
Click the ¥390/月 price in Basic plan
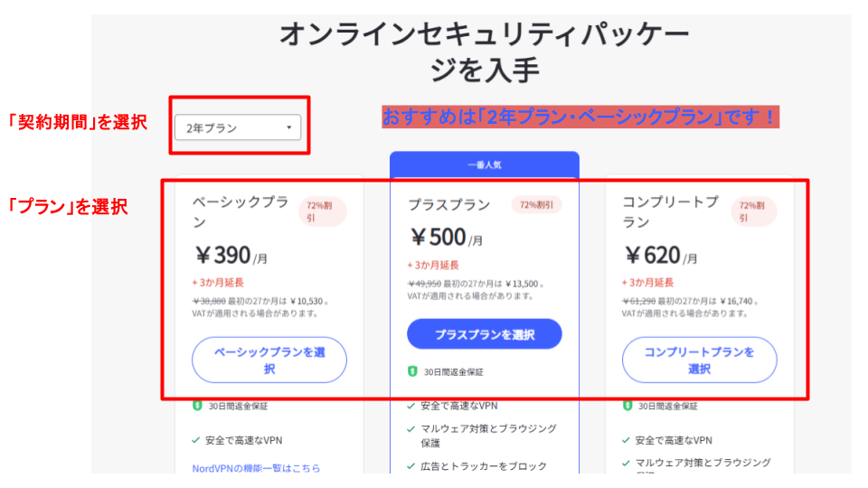click(231, 256)
